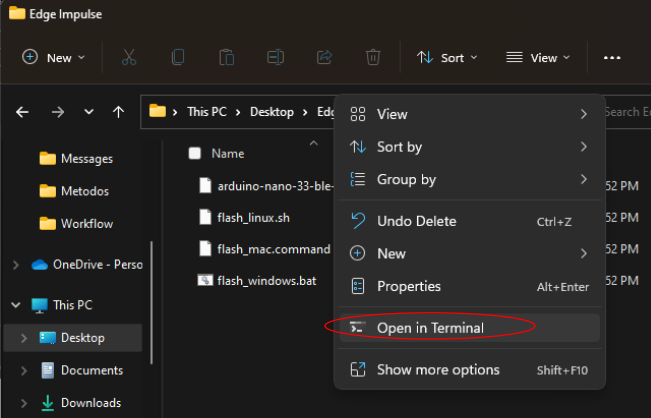Image resolution: width=651 pixels, height=418 pixels.
Task: Choose Open in Terminal from context menu
Action: click(430, 328)
